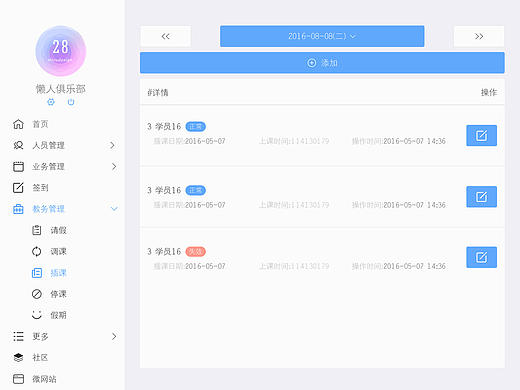Open the 首页 home icon
This screenshot has height=390, width=520.
(x=18, y=124)
